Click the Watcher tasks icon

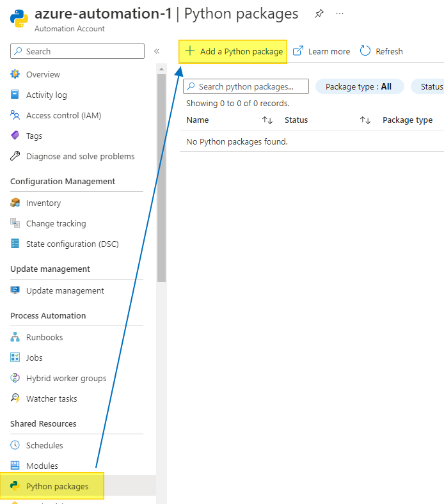point(15,398)
